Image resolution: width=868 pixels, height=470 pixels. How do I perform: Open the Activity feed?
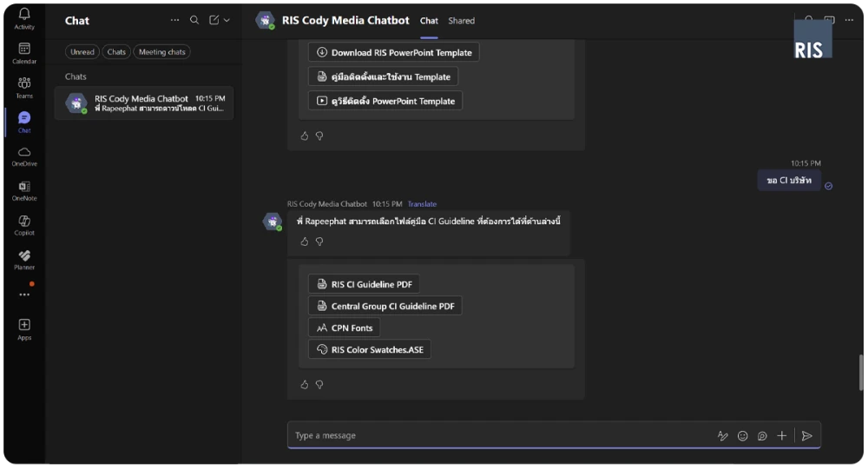tap(23, 17)
